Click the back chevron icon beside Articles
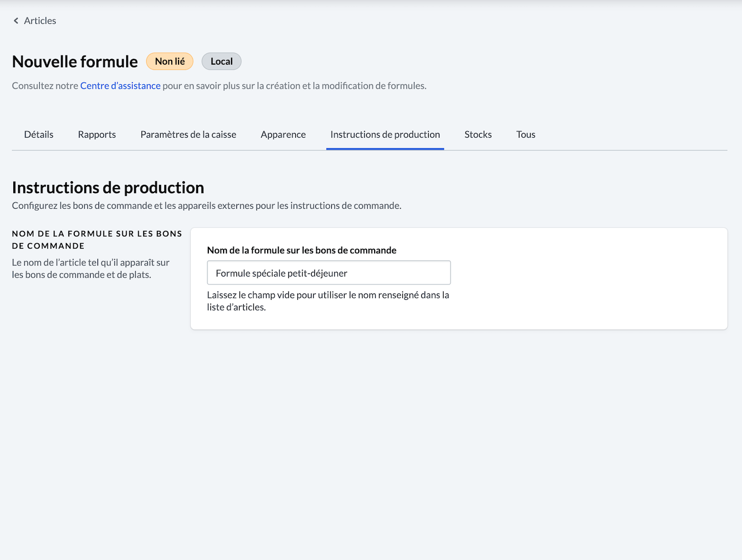The width and height of the screenshot is (742, 560). [16, 21]
